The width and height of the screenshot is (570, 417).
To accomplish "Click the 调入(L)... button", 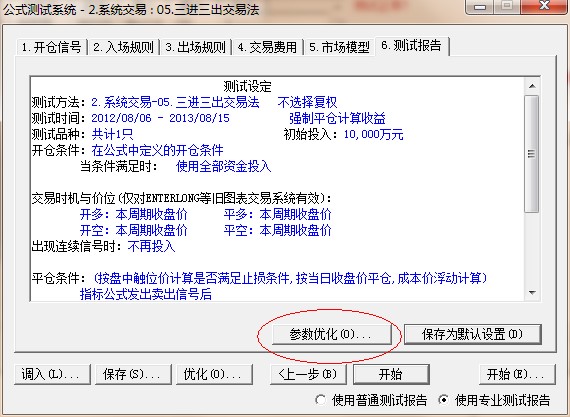I will pos(52,374).
